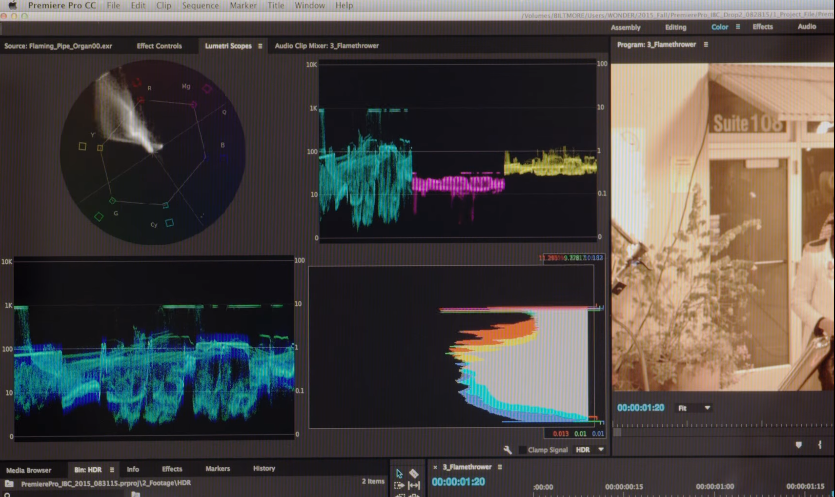This screenshot has height=497, width=835.
Task: Open the Title menu
Action: (275, 5)
